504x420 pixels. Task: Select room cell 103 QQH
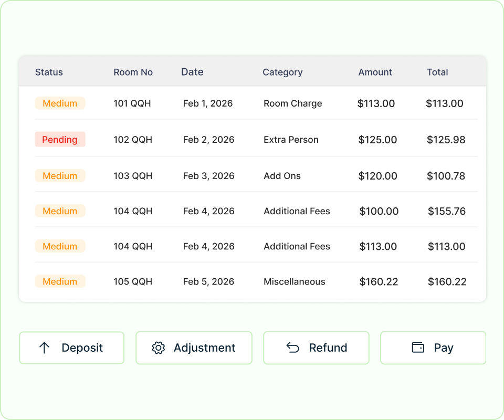pyautogui.click(x=133, y=176)
